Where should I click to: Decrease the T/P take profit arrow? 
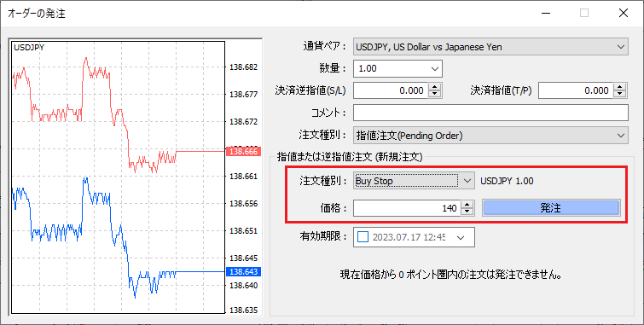620,94
